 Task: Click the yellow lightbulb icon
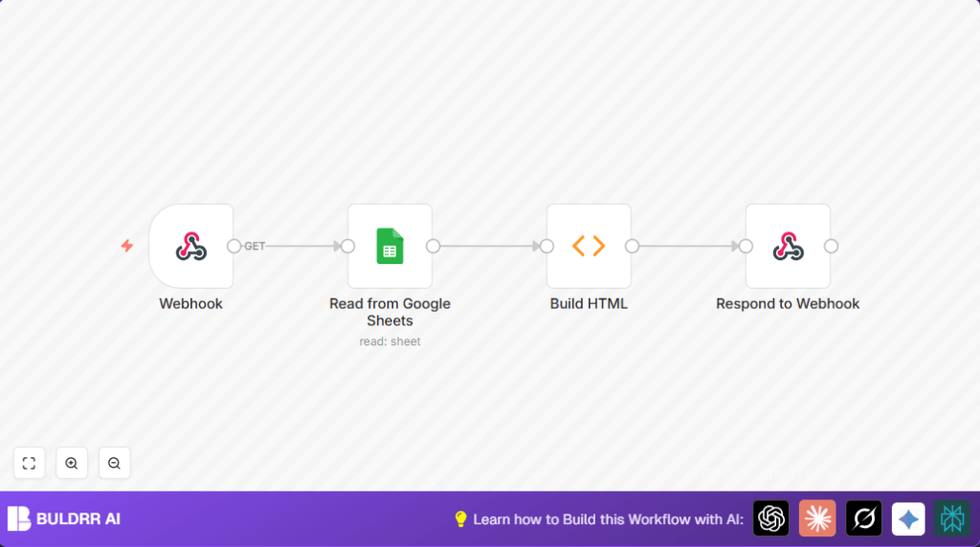click(460, 519)
